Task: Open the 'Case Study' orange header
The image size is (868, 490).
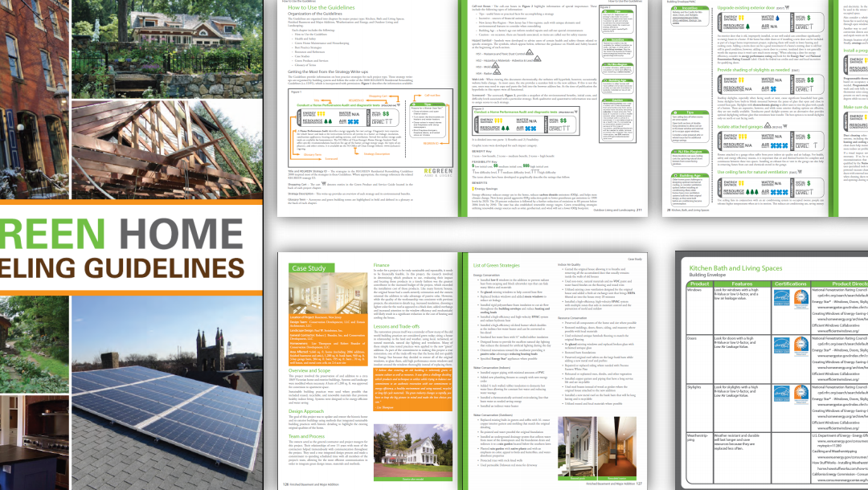Action: coord(309,267)
